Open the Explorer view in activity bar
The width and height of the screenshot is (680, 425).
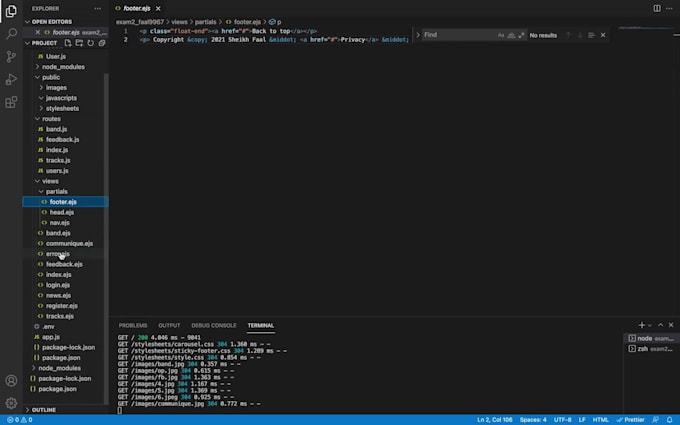(x=11, y=11)
